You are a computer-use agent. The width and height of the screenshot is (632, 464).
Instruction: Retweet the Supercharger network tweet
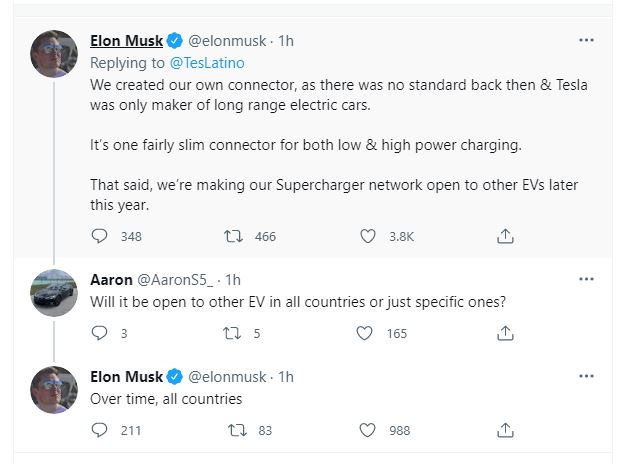tap(239, 237)
